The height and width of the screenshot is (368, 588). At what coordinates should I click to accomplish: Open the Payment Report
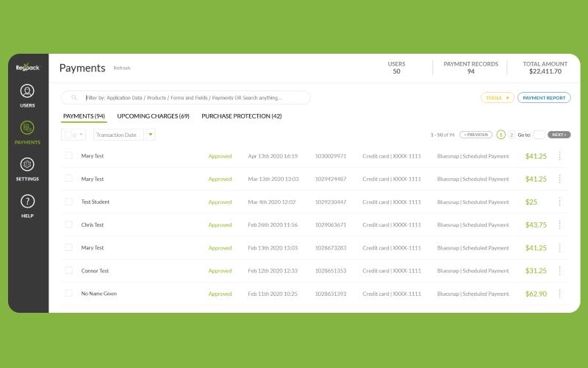coord(544,98)
